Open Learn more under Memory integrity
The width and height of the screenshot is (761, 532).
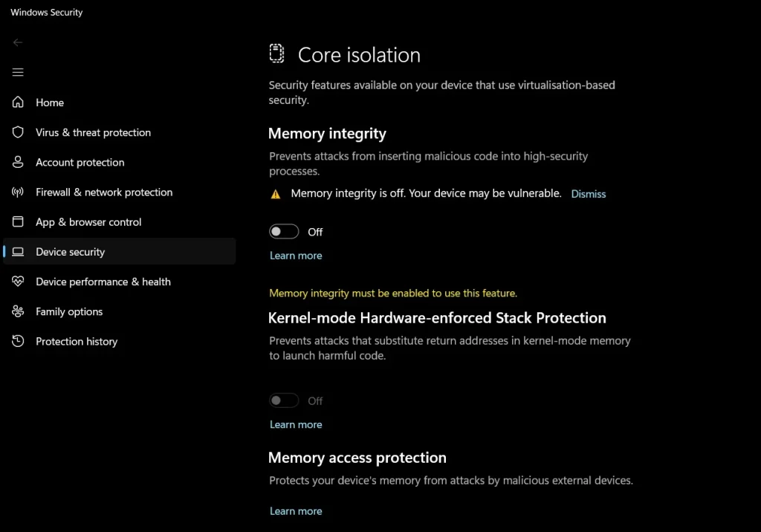(x=296, y=256)
